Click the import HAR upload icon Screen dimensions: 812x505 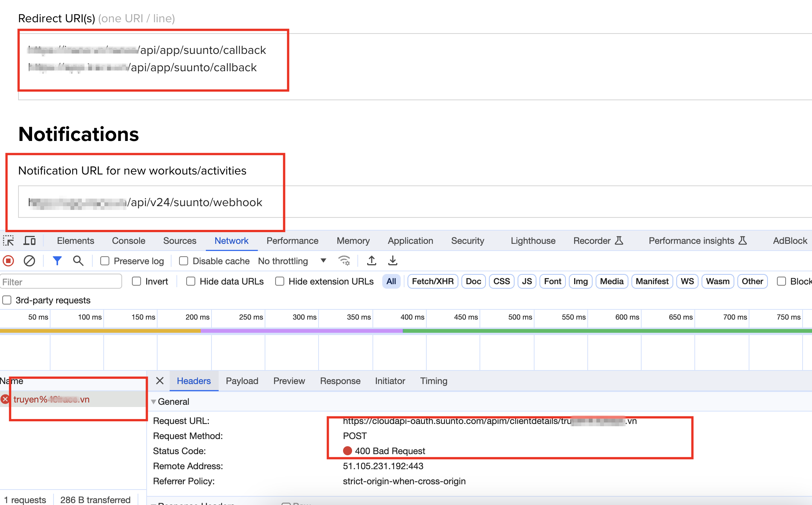pyautogui.click(x=372, y=261)
